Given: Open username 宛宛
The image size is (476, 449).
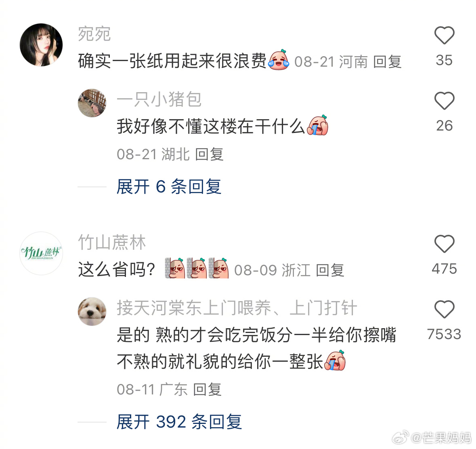Looking at the screenshot, I should (94, 34).
